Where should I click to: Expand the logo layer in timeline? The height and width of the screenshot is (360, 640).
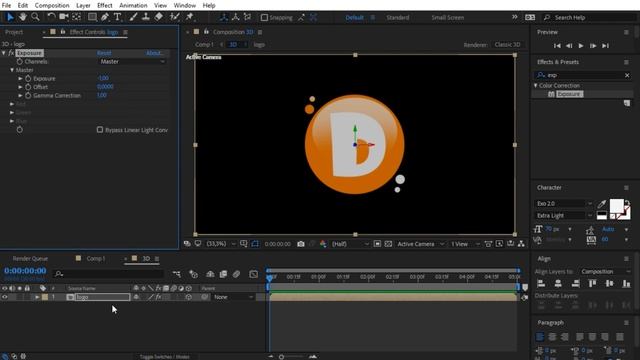(x=37, y=297)
